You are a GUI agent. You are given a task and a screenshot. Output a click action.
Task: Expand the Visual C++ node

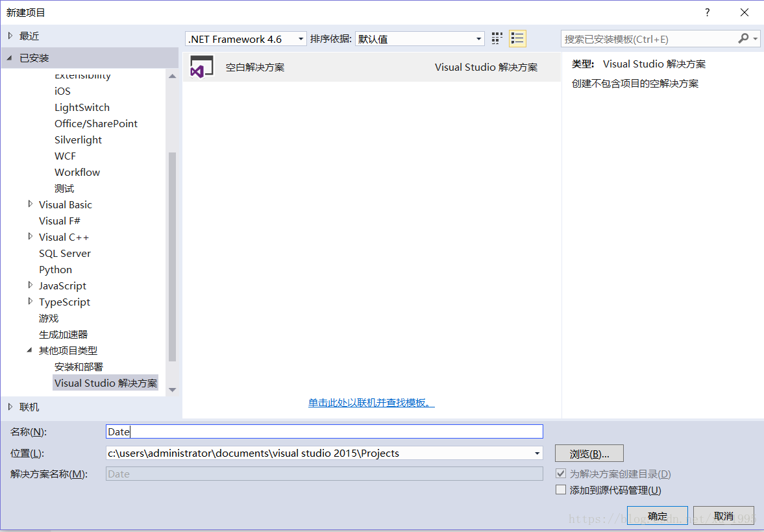[x=31, y=236]
